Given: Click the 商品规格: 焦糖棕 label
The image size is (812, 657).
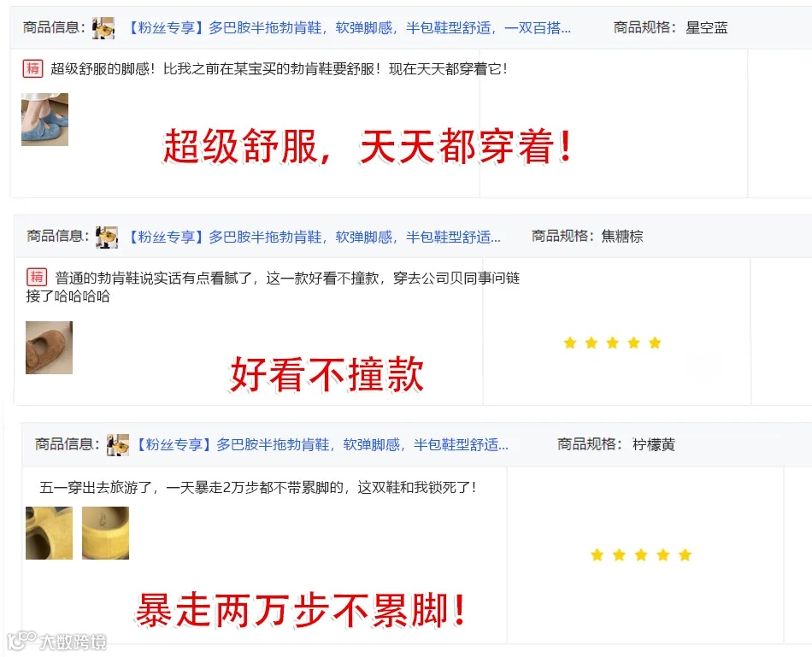Looking at the screenshot, I should [587, 236].
